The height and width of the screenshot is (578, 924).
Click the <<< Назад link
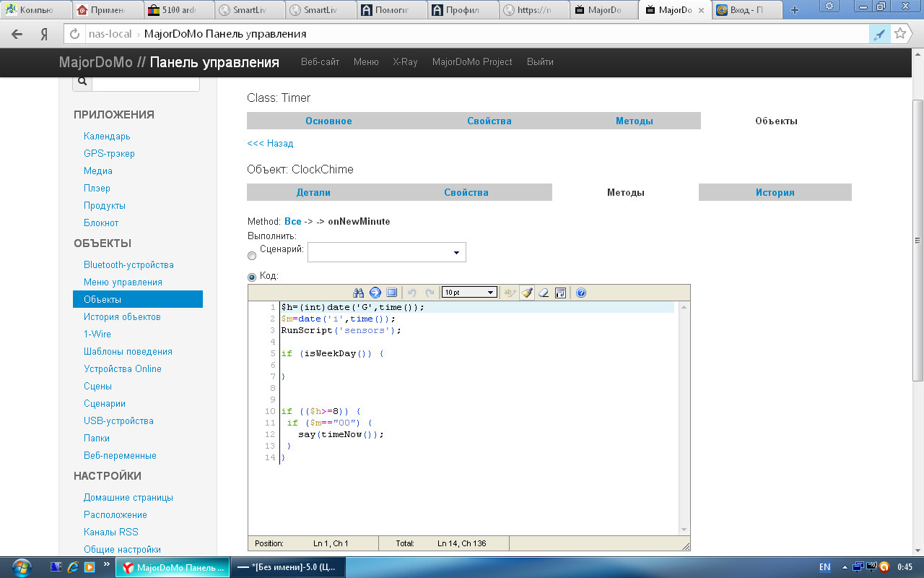[x=270, y=144]
